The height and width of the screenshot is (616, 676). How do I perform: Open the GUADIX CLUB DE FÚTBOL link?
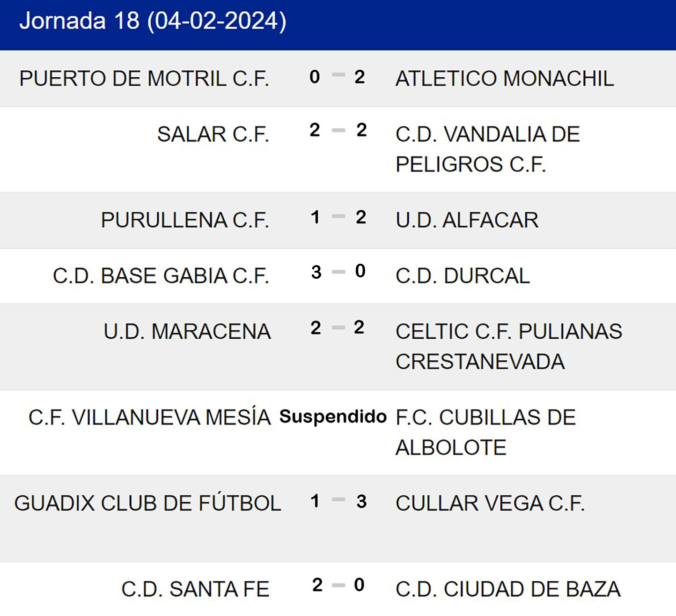tap(147, 504)
